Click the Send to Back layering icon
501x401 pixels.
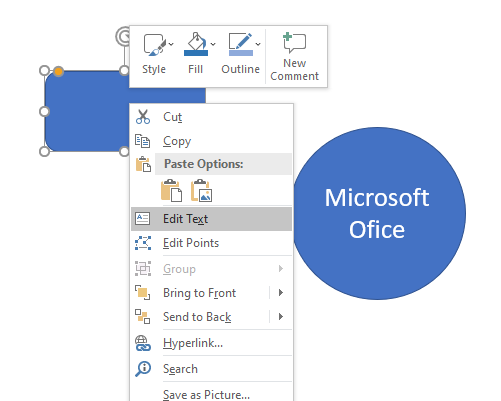point(143,317)
